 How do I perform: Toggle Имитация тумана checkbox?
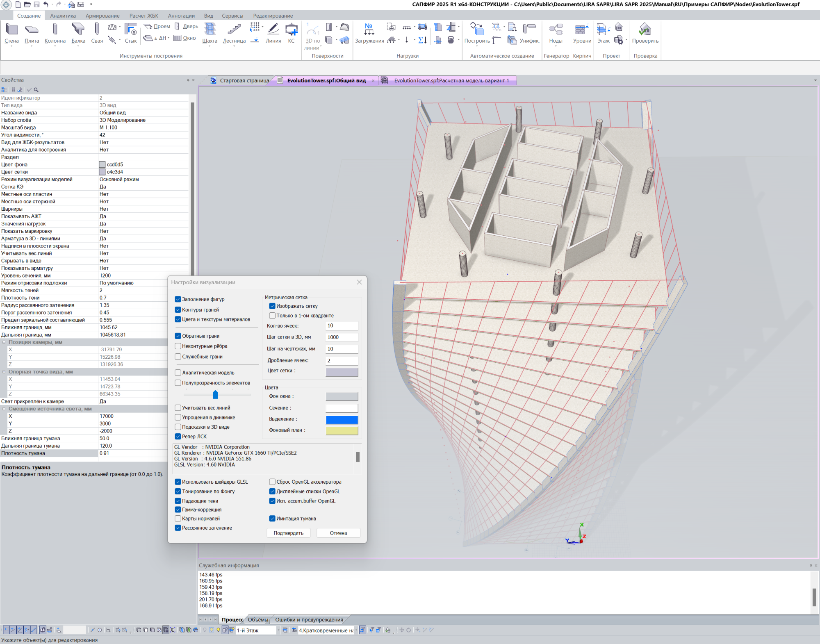click(x=272, y=519)
